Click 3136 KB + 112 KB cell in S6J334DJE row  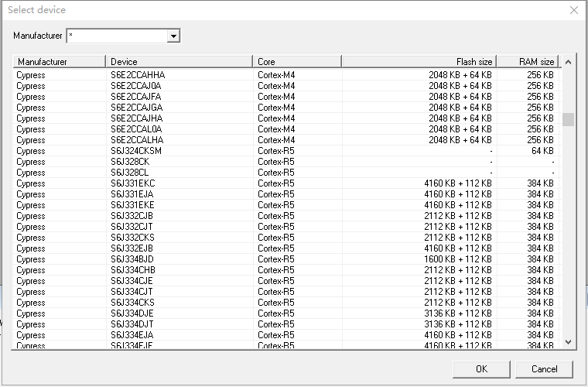pos(458,314)
